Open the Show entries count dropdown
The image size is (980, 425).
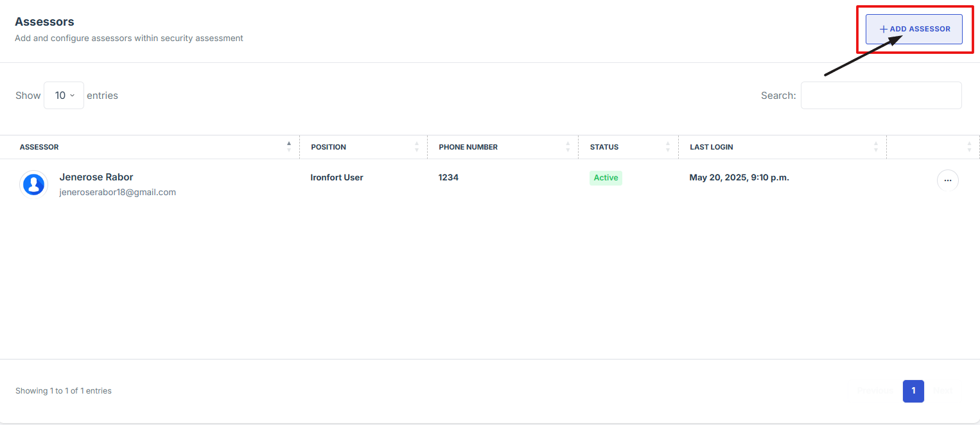[64, 96]
